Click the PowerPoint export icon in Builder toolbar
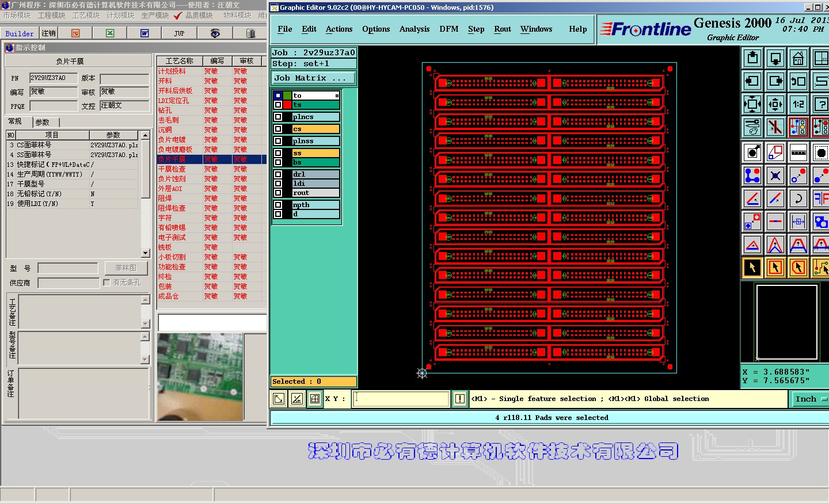829x504 pixels. click(x=75, y=33)
